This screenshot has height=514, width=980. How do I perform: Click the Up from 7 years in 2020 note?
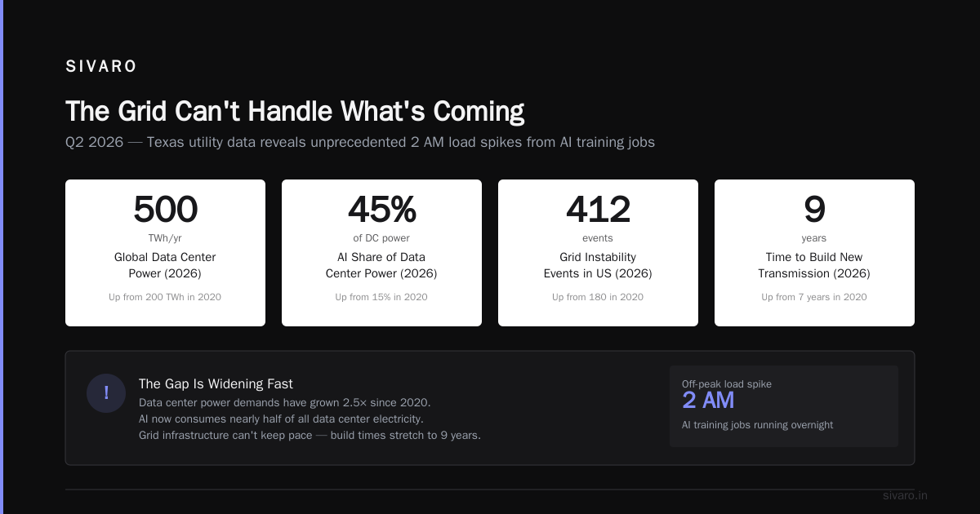(x=814, y=297)
